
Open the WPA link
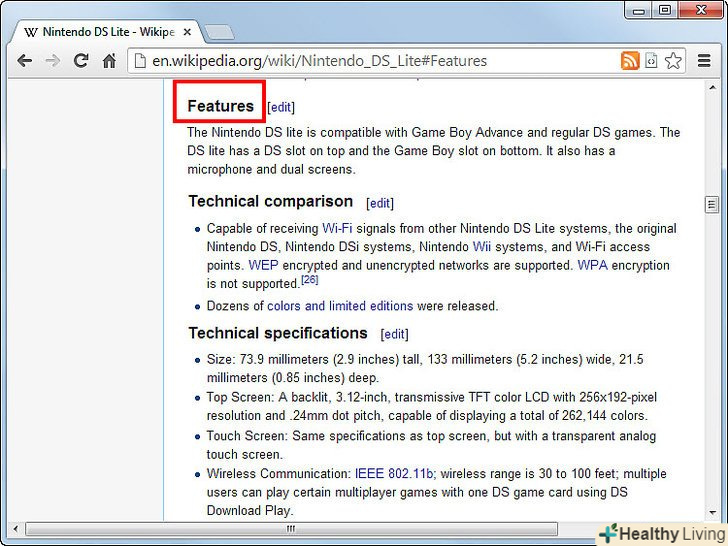click(x=592, y=265)
